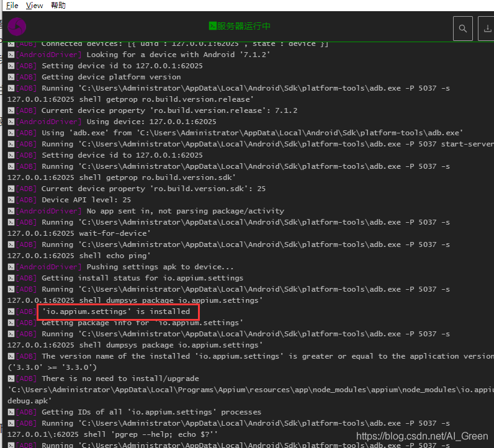Open the File menu
The width and height of the screenshot is (494, 448).
tap(12, 6)
